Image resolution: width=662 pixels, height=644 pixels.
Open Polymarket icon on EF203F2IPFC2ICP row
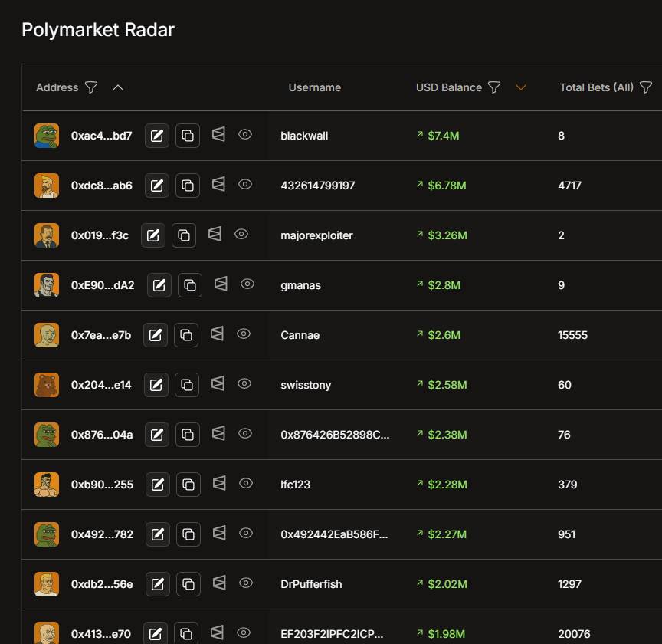(217, 633)
